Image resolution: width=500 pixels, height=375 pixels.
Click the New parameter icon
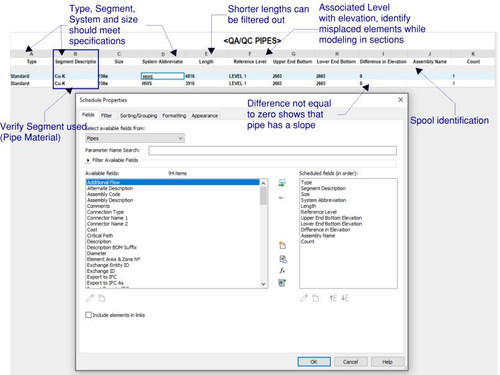pyautogui.click(x=282, y=245)
